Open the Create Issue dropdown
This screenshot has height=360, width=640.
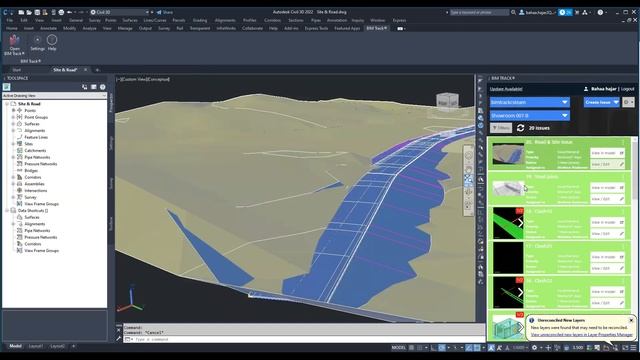(x=602, y=102)
